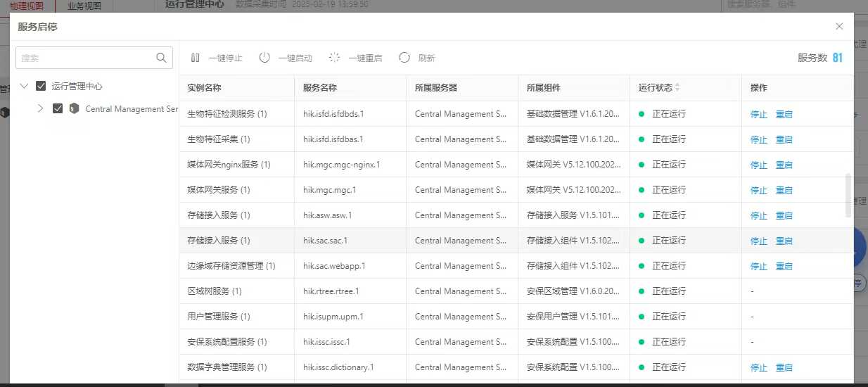Stop the 生物特征采集 service
This screenshot has height=387, width=868.
[x=759, y=139]
